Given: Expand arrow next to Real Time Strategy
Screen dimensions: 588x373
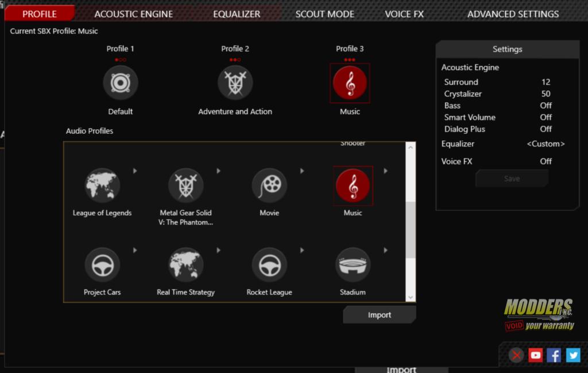Looking at the screenshot, I should tap(219, 250).
